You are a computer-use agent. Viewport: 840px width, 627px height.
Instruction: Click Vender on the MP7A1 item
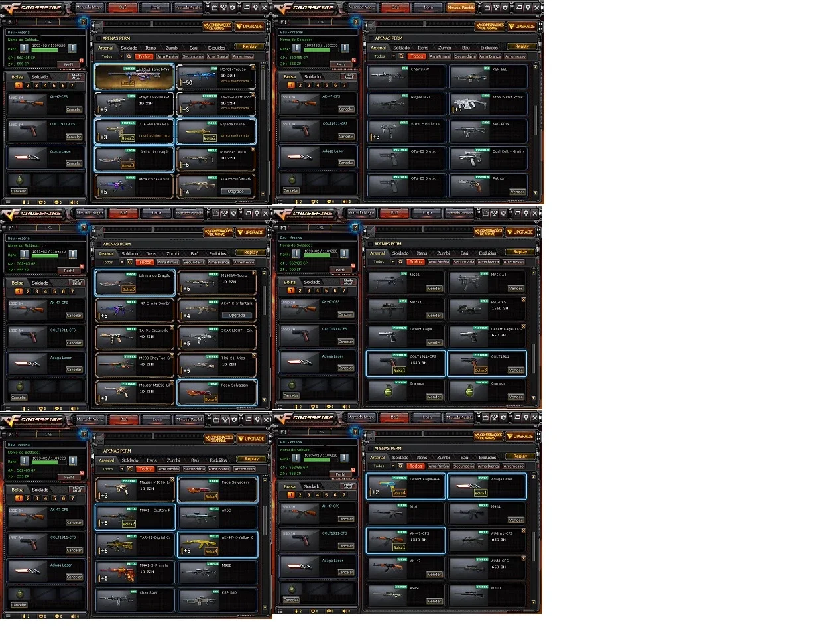[x=434, y=316]
